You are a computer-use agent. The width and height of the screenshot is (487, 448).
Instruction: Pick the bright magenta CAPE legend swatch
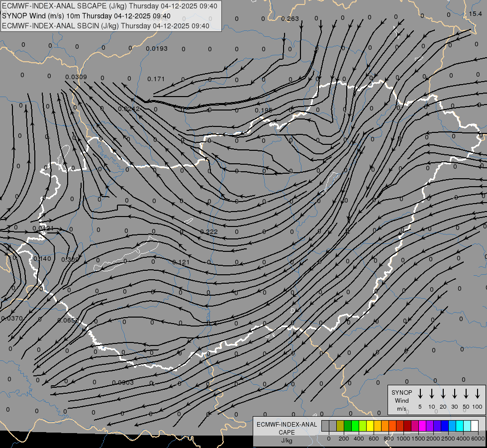click(422, 426)
